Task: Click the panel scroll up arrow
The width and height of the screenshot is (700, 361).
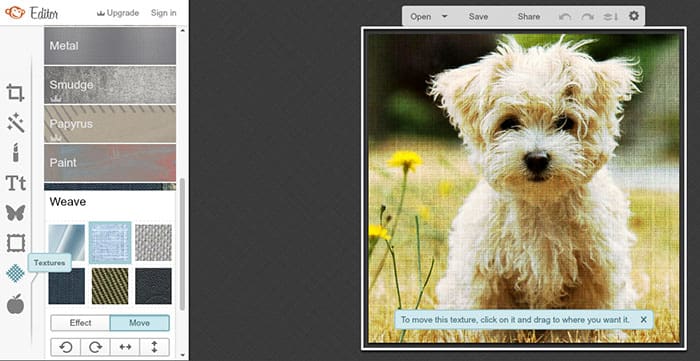Action: tap(182, 30)
